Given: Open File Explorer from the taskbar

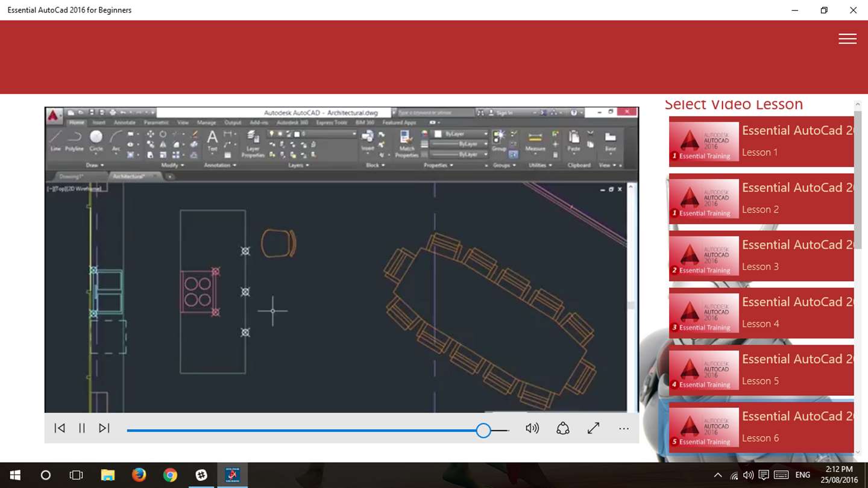Looking at the screenshot, I should [107, 475].
